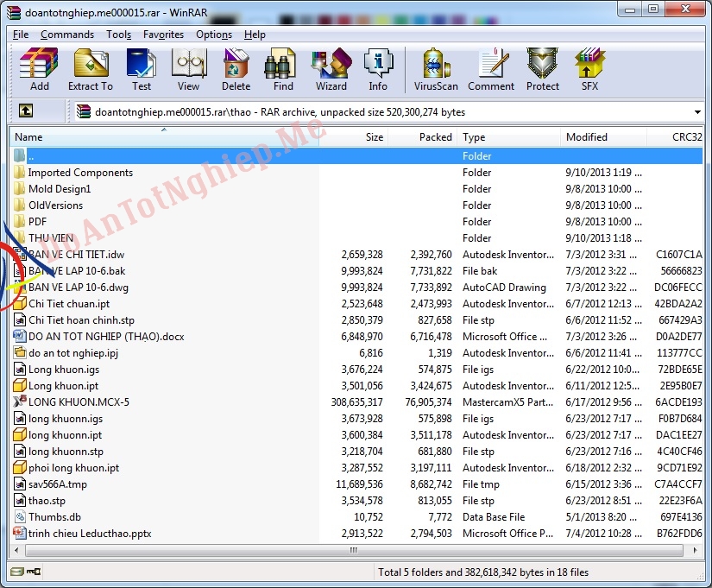Click the scroll left arrow
Viewport: 712px width, 588px height.
tap(16, 550)
